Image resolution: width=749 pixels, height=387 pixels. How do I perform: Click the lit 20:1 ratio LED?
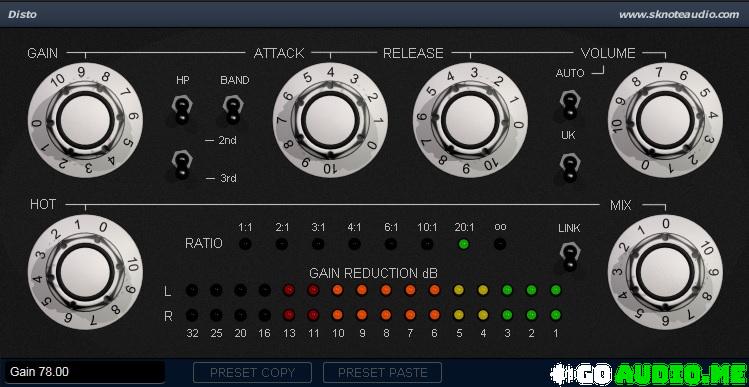click(x=463, y=244)
